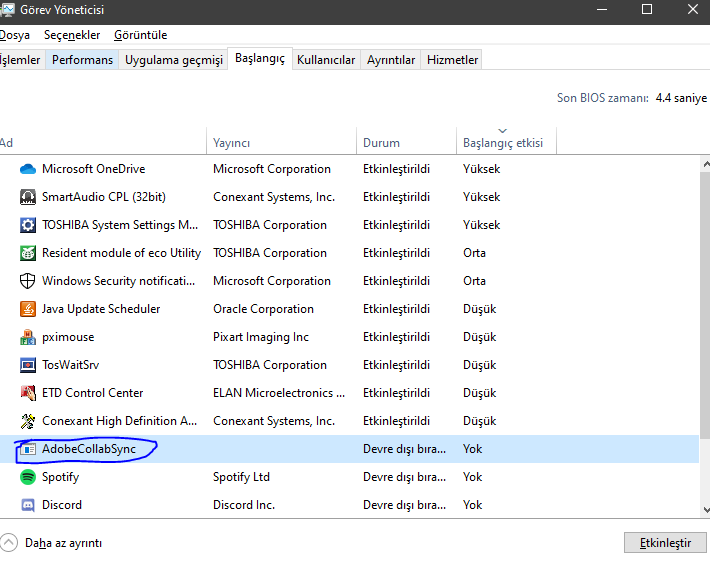
Task: Open the Görüntüle menu
Action: point(140,35)
